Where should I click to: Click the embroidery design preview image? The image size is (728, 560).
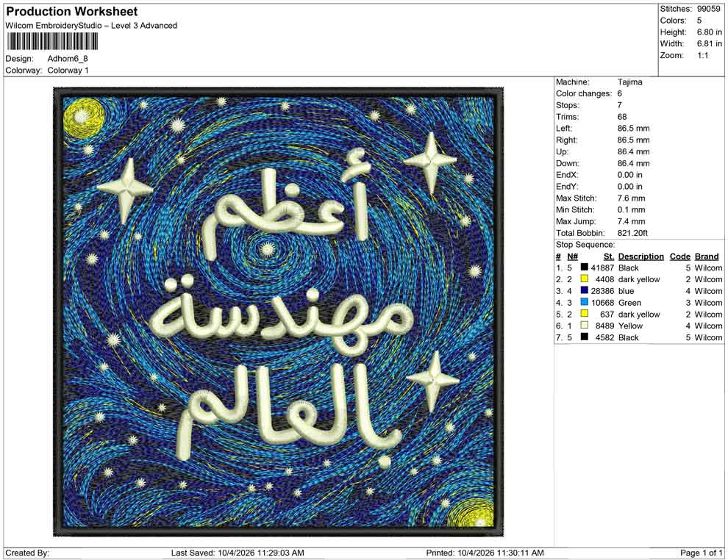[279, 312]
